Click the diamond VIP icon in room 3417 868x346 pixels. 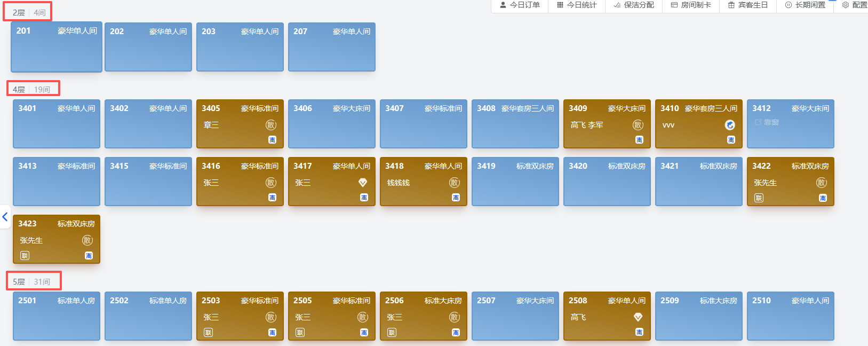[363, 183]
